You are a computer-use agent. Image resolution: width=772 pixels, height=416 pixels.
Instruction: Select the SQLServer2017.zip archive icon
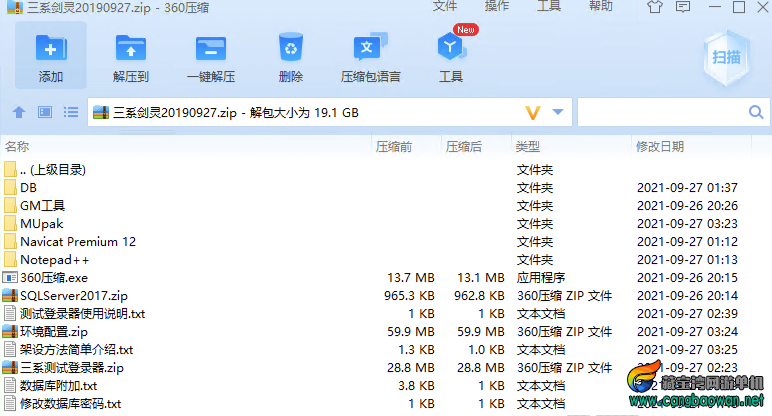tap(10, 295)
